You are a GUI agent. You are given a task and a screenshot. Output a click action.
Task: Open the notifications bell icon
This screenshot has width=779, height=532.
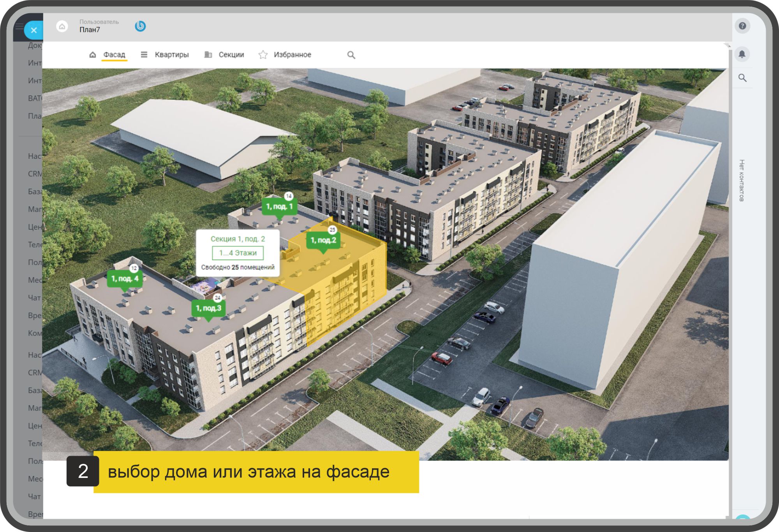coord(742,54)
